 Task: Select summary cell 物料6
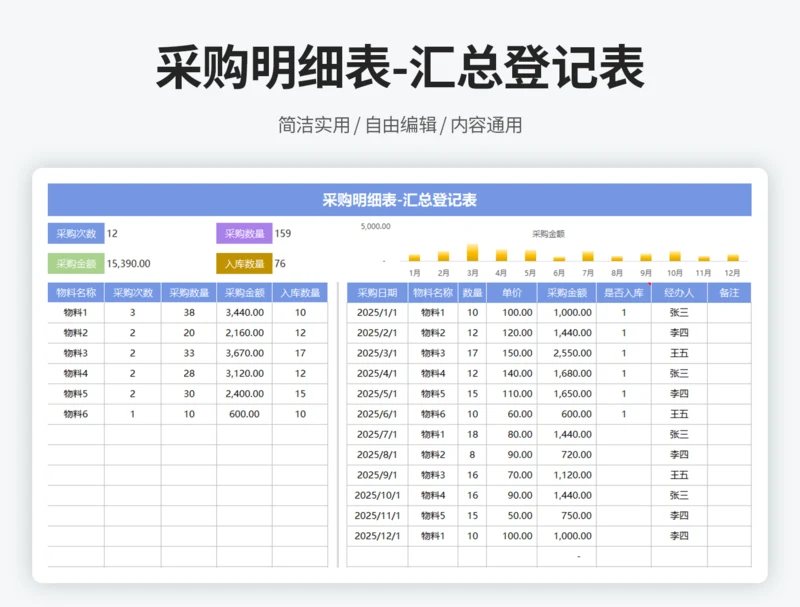76,414
